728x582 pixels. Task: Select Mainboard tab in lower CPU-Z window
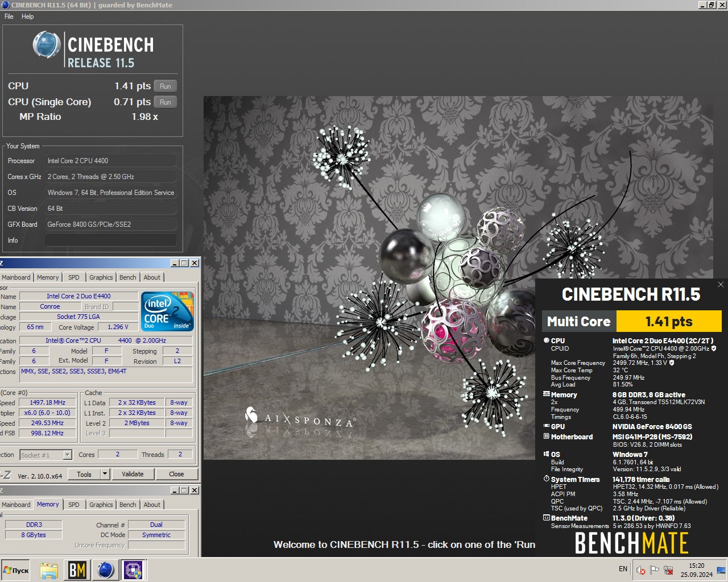(16, 505)
